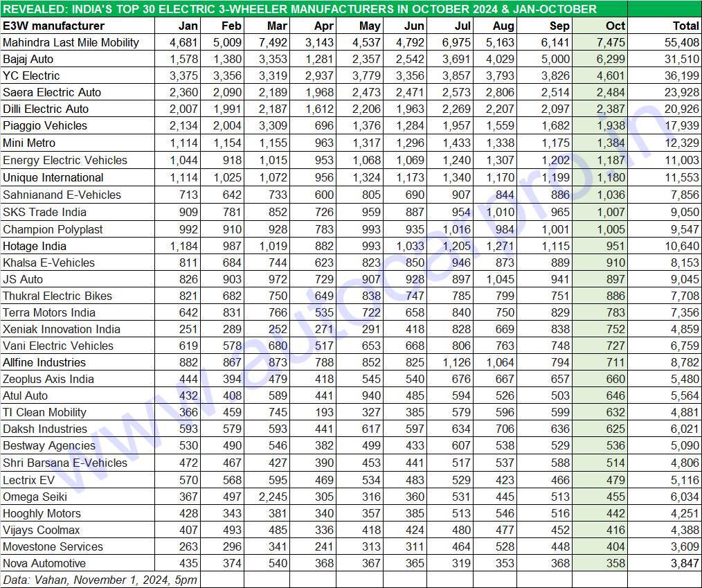Image resolution: width=702 pixels, height=588 pixels.
Task: Select the Atul Auto manufacturer cell
Action: [26, 395]
